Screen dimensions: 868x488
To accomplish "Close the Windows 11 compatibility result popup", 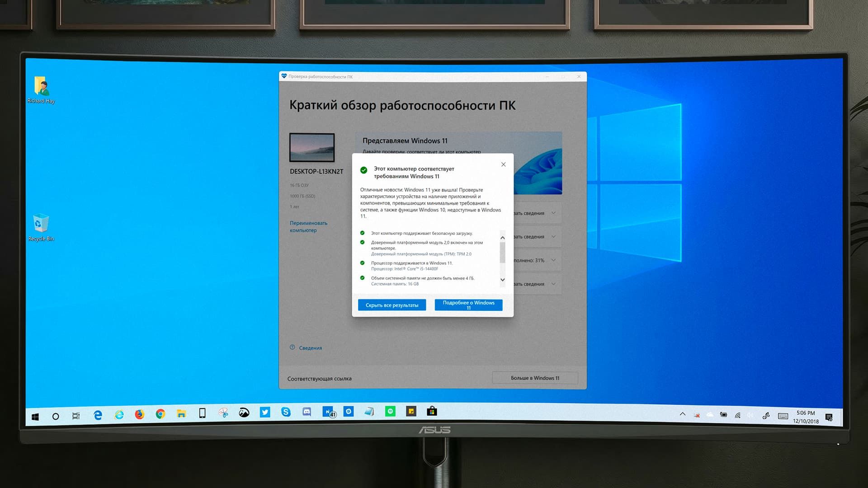I will click(503, 164).
